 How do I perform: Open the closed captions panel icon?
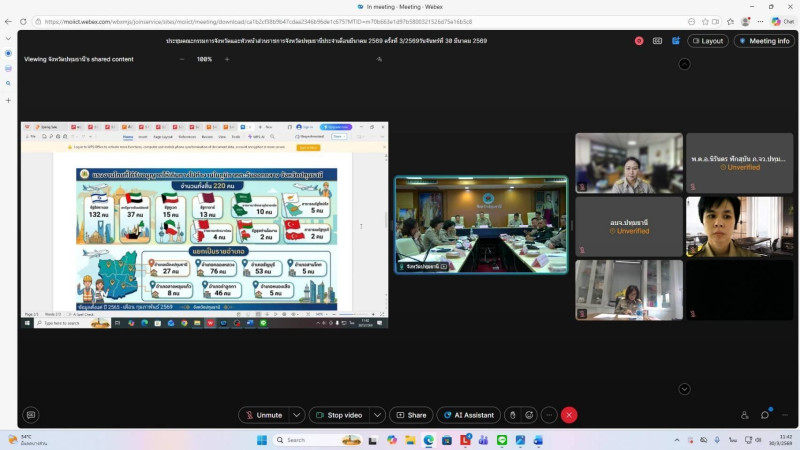point(657,41)
